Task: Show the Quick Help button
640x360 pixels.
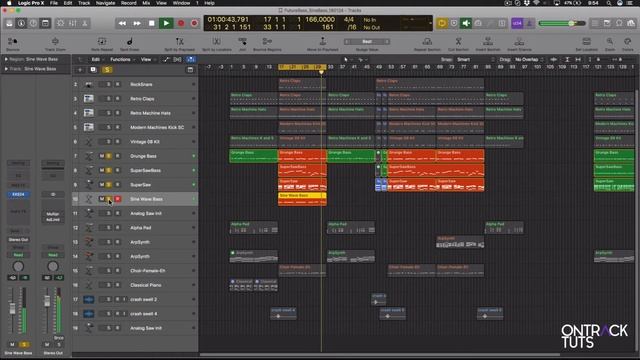Action: pyautogui.click(x=33, y=23)
